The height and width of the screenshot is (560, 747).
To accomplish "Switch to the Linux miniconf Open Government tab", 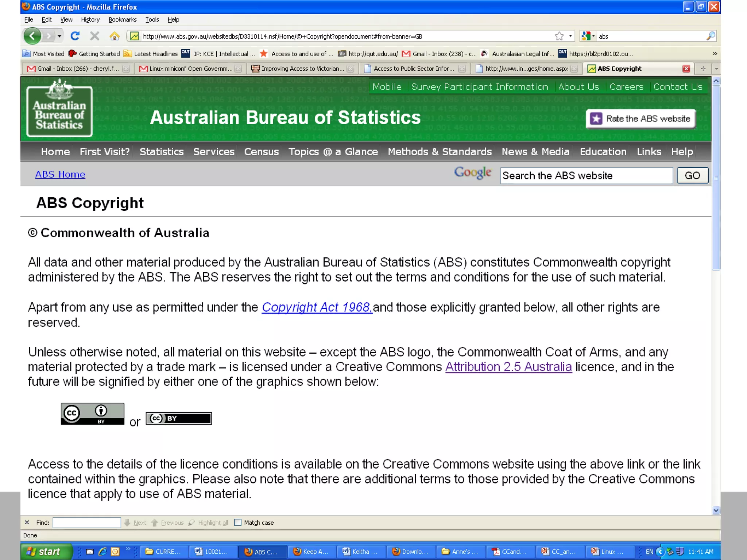I will (x=191, y=69).
